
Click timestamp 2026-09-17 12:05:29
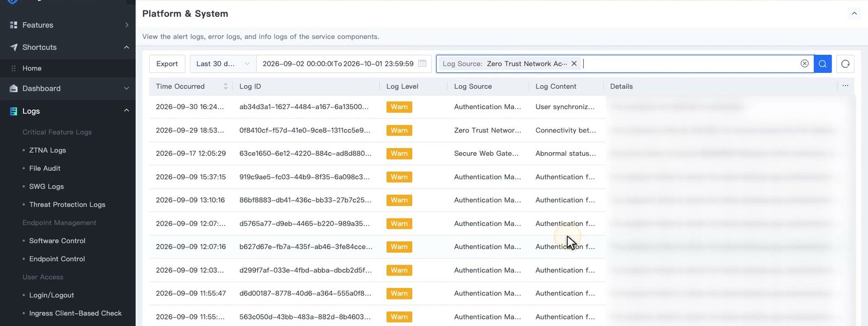click(191, 154)
